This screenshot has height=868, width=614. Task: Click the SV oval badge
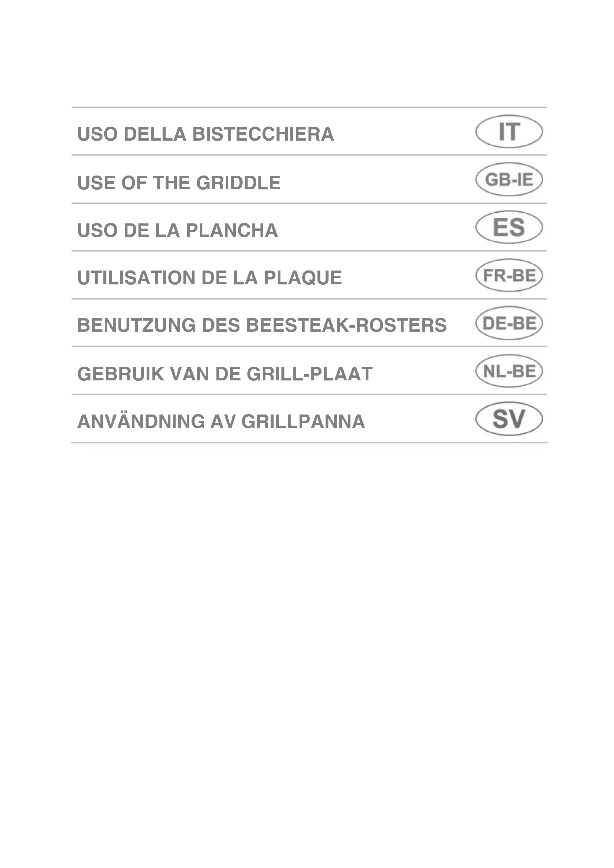pyautogui.click(x=509, y=419)
